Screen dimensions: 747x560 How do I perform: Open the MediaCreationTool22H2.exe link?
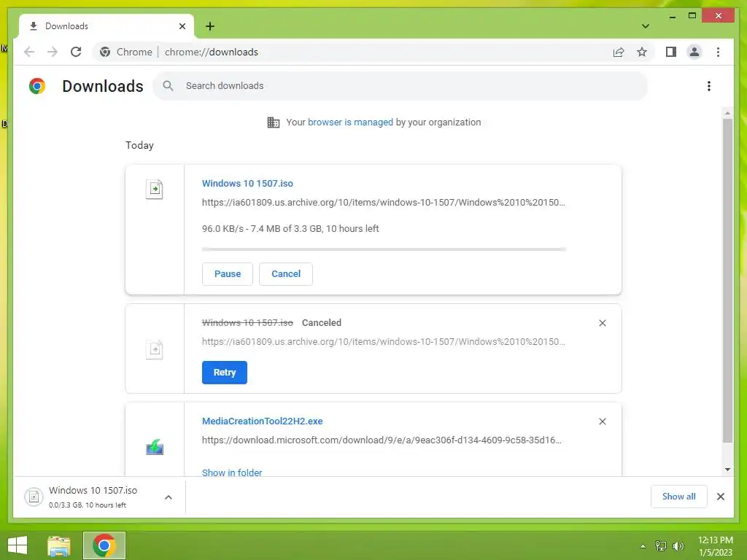262,421
